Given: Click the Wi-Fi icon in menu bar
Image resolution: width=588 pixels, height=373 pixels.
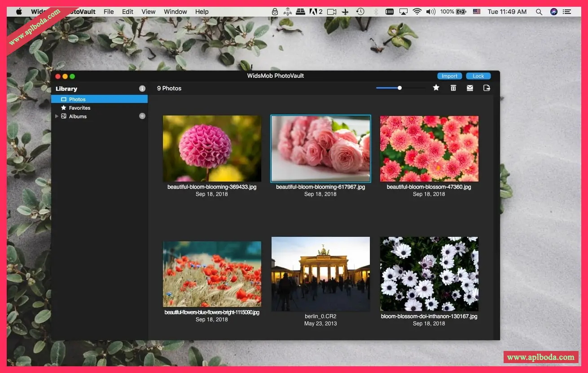Looking at the screenshot, I should (x=417, y=12).
